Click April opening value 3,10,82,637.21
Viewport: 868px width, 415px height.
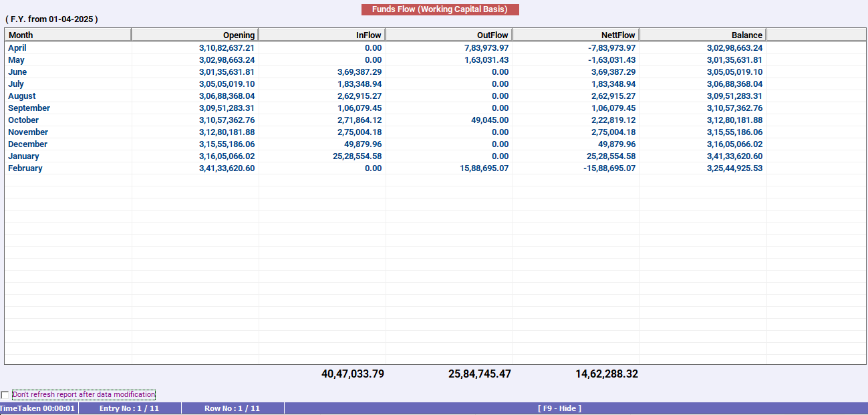227,48
